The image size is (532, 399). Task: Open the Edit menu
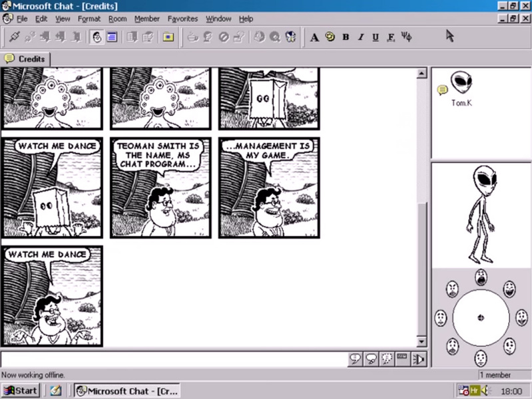click(41, 19)
